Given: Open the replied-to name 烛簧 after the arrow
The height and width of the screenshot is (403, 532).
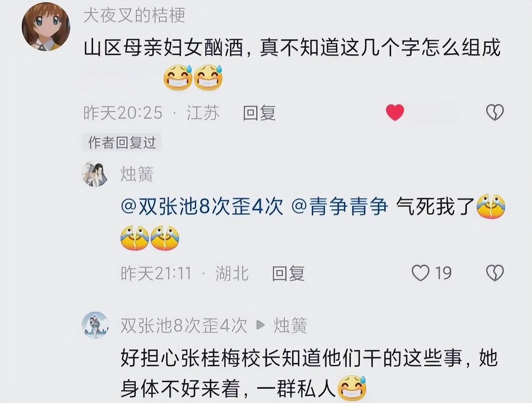Looking at the screenshot, I should click(x=291, y=325).
